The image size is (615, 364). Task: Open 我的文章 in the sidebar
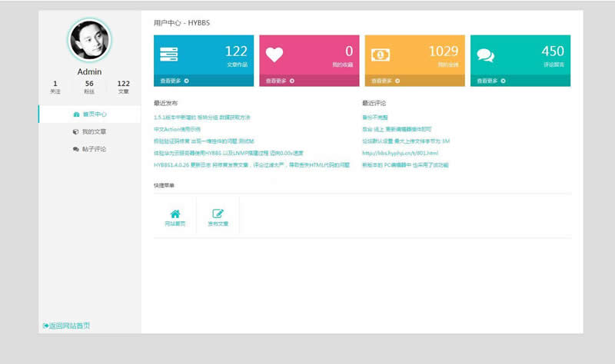(x=89, y=131)
